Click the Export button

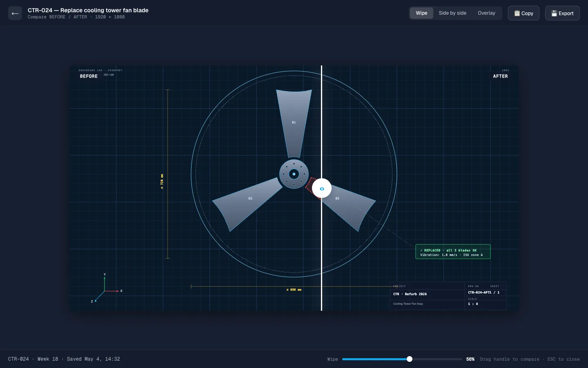562,13
